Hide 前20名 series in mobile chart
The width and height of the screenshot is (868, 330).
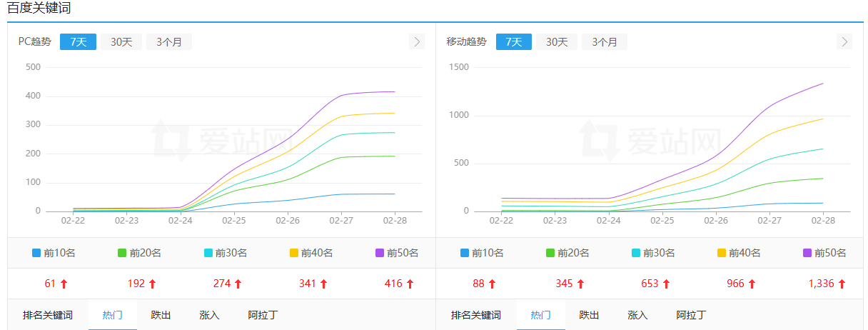pyautogui.click(x=567, y=253)
